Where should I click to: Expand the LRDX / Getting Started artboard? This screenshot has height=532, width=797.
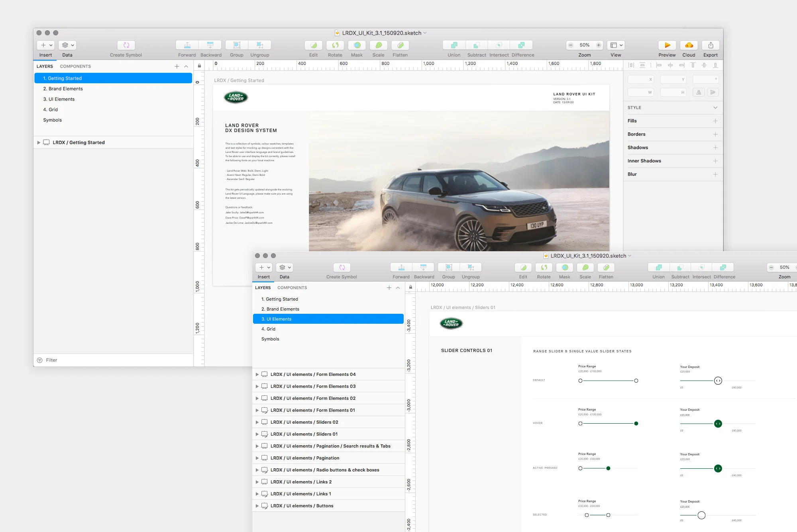(x=39, y=143)
